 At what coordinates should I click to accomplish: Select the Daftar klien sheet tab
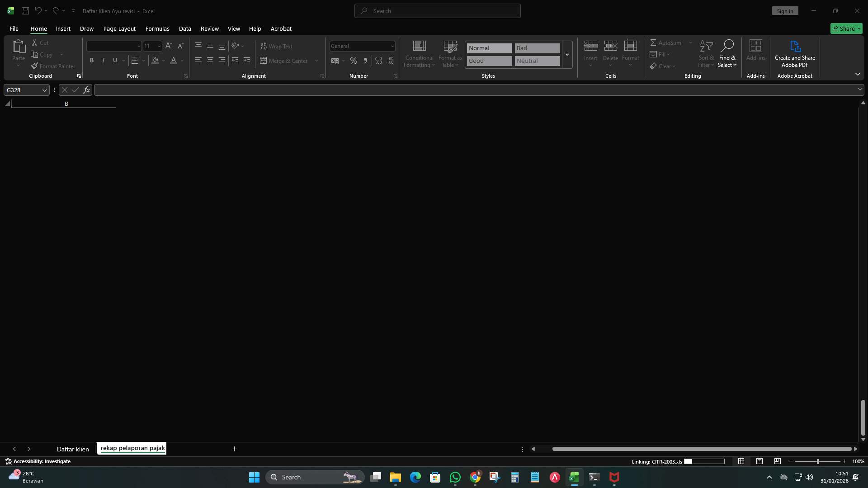pyautogui.click(x=73, y=449)
